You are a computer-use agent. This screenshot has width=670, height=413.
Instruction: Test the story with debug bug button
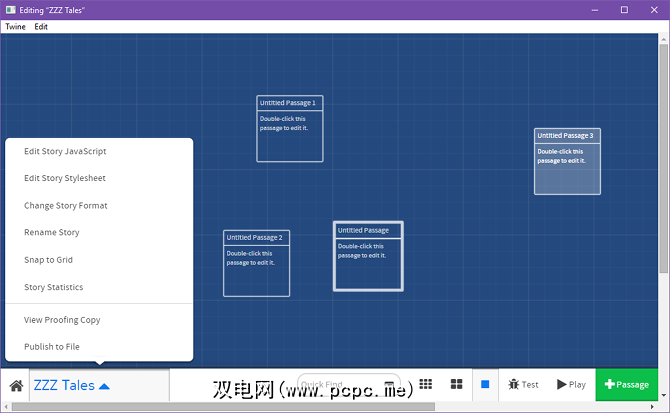tap(523, 385)
